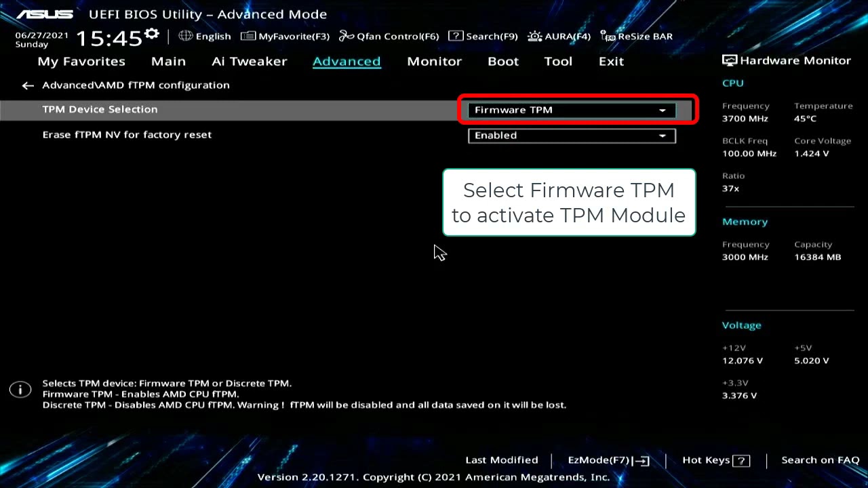Switch to the Main tab
The height and width of the screenshot is (488, 868).
tap(168, 61)
